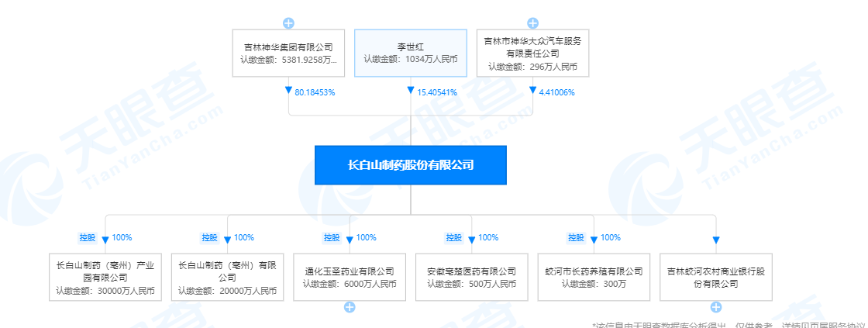Click the 80.18453% shareholding arrow label
Viewport: 868px width, 328px height.
click(314, 92)
